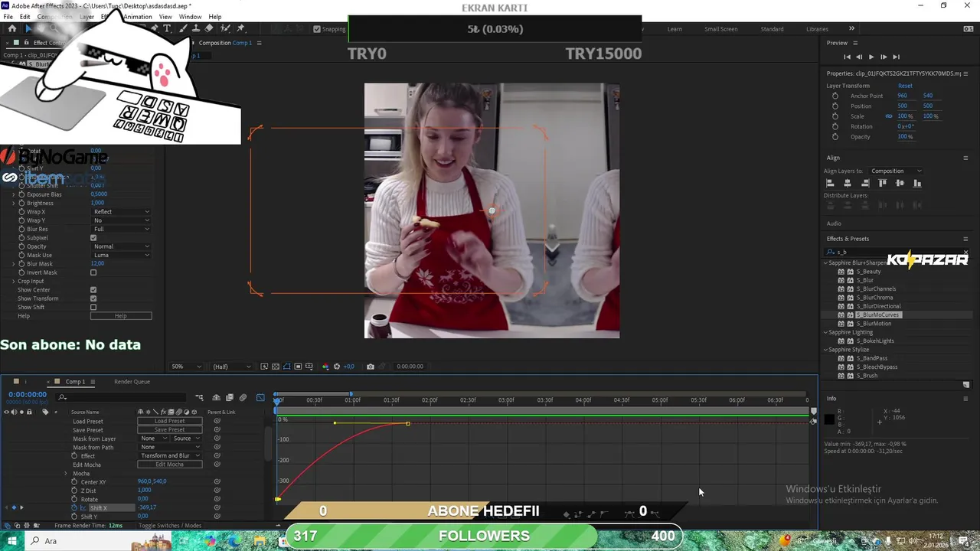Image resolution: width=980 pixels, height=551 pixels.
Task: Open the Window menu
Action: tap(190, 17)
